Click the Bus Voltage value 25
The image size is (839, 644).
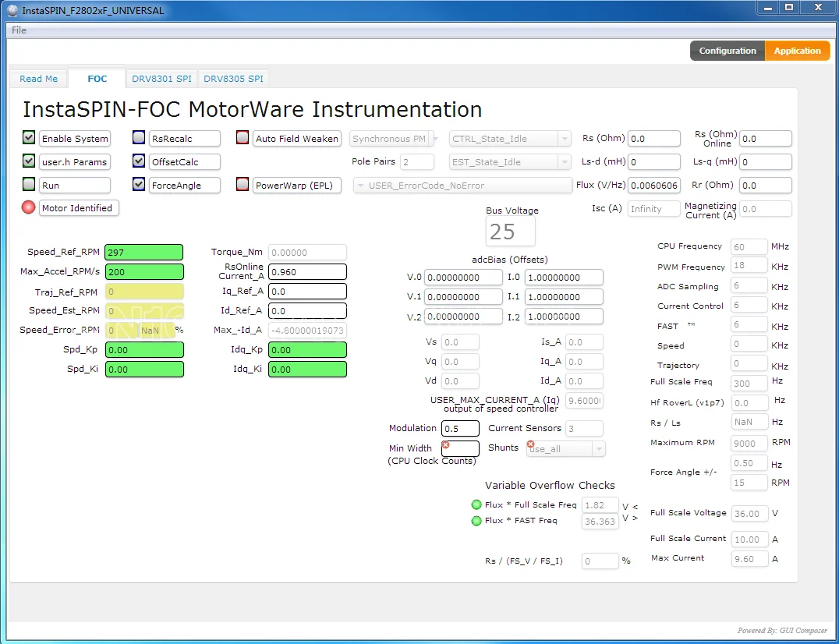click(x=511, y=232)
